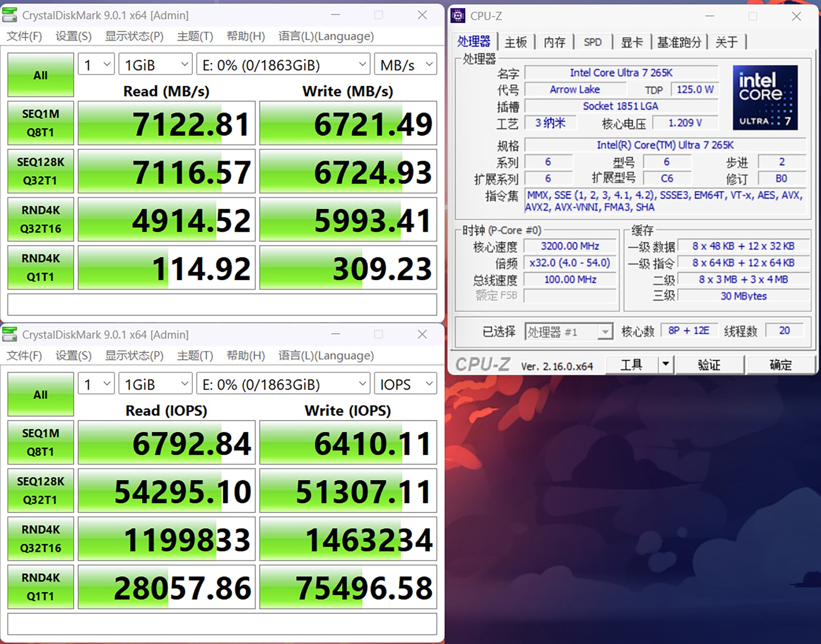Image resolution: width=821 pixels, height=644 pixels.
Task: Expand the 处理器 #1 selection combo box
Action: pos(569,331)
